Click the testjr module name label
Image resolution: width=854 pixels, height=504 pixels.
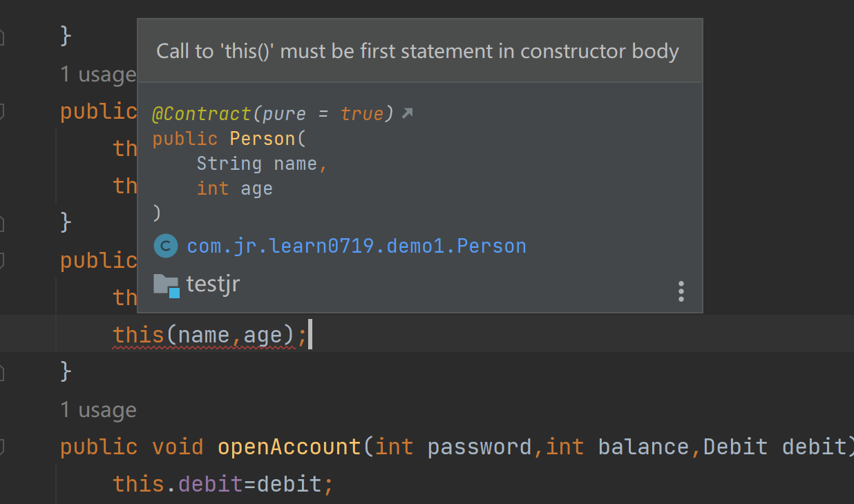coord(213,284)
